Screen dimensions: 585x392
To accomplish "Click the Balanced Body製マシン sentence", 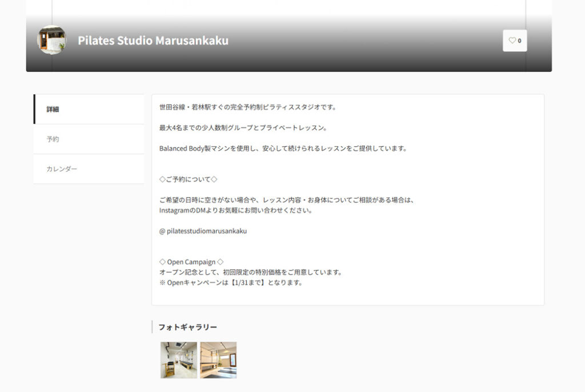I will (x=283, y=148).
